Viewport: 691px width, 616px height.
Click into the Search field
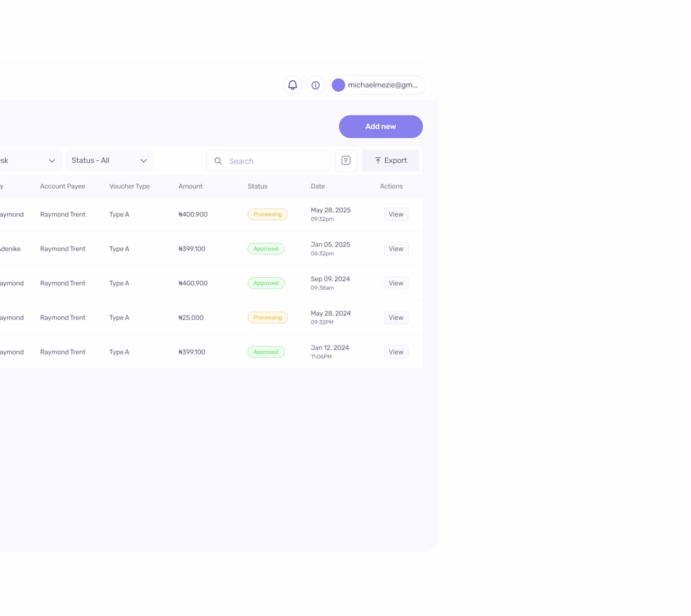[x=268, y=161]
